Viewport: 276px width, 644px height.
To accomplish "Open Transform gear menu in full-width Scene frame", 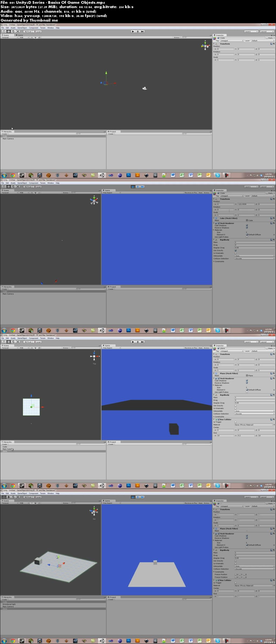I will point(274,44).
